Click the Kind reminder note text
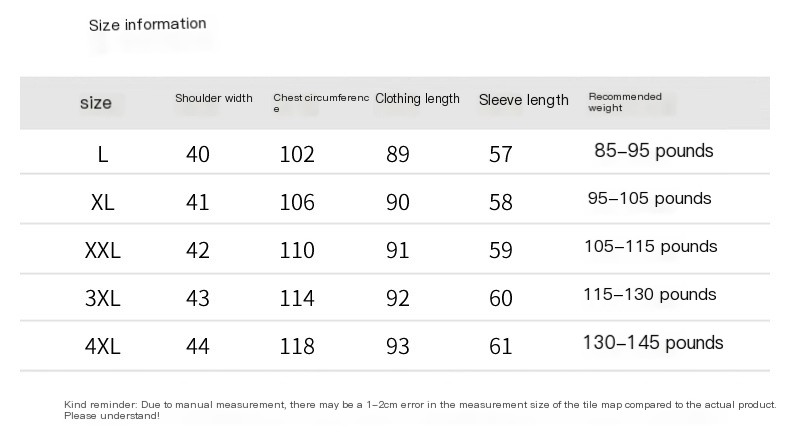 coord(420,410)
